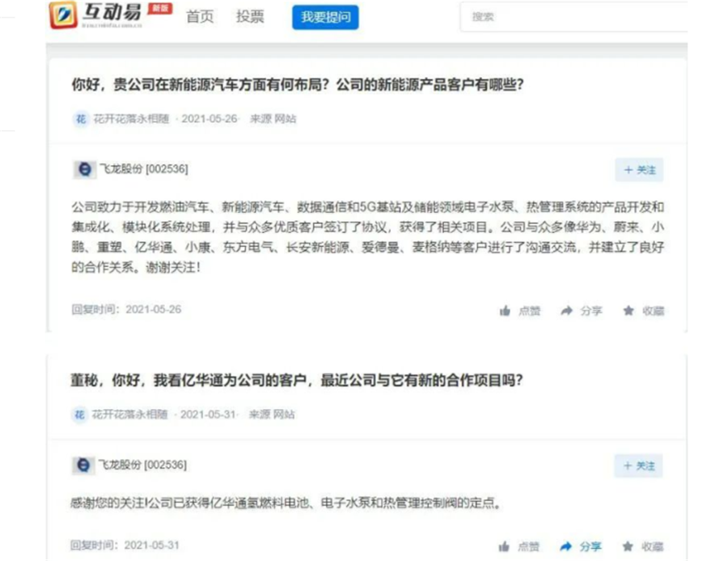Share the first answer using arrow icon
This screenshot has width=728, height=561.
click(566, 311)
